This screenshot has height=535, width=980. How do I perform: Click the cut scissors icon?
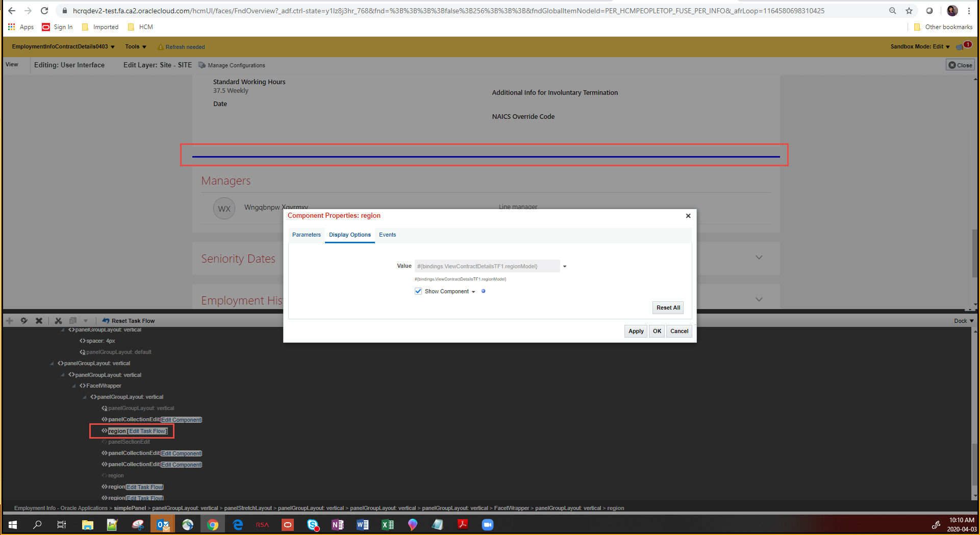tap(58, 321)
